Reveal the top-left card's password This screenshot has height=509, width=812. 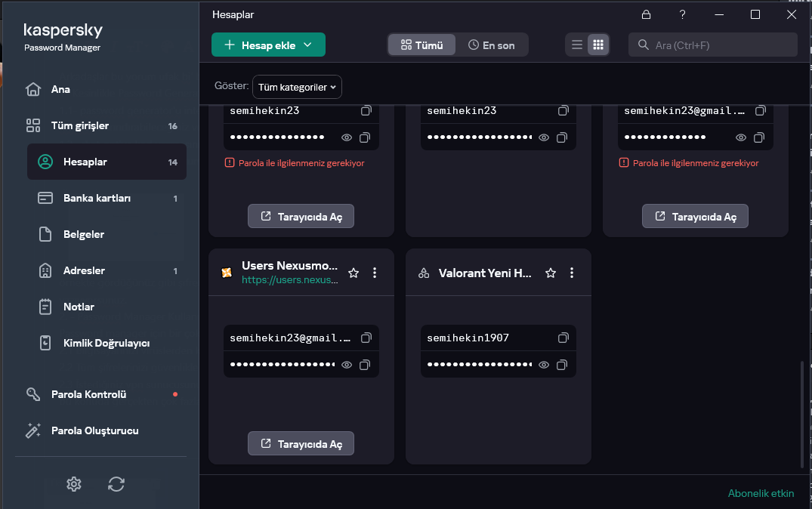click(x=347, y=137)
